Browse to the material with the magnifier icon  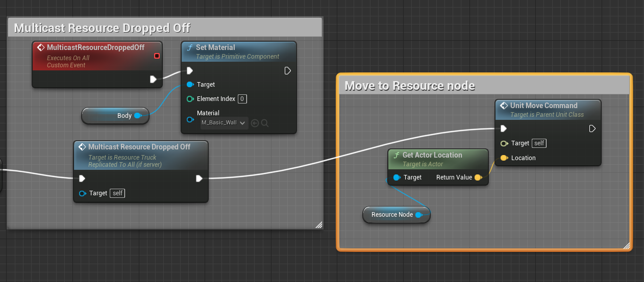click(x=265, y=123)
